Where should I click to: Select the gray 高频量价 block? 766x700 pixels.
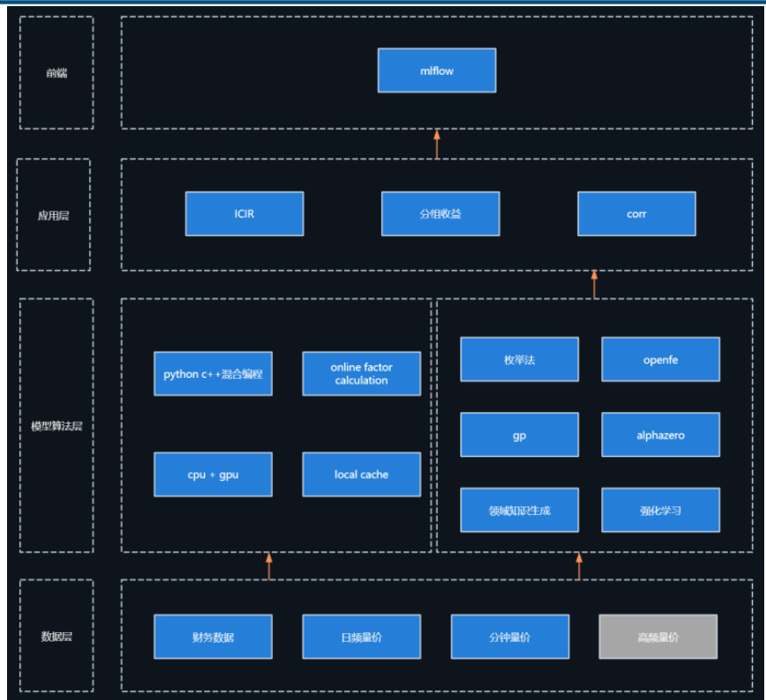click(658, 637)
